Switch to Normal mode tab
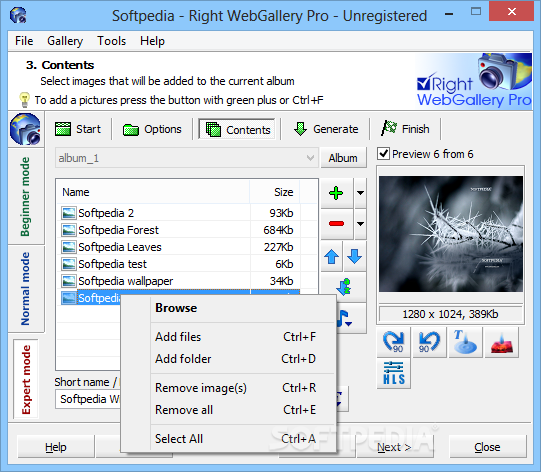Image resolution: width=541 pixels, height=472 pixels. (26, 289)
